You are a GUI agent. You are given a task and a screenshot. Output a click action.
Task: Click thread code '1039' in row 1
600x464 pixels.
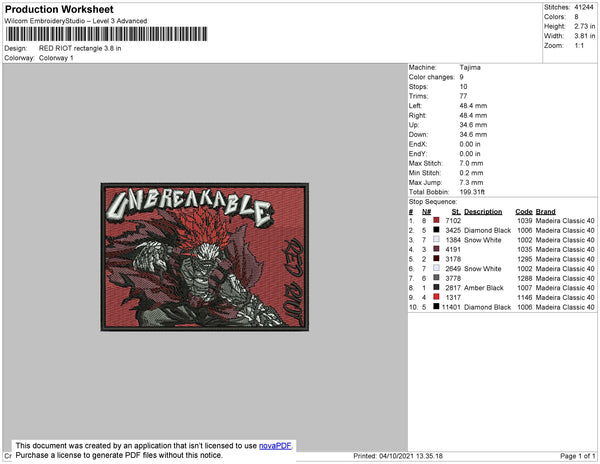[525, 221]
